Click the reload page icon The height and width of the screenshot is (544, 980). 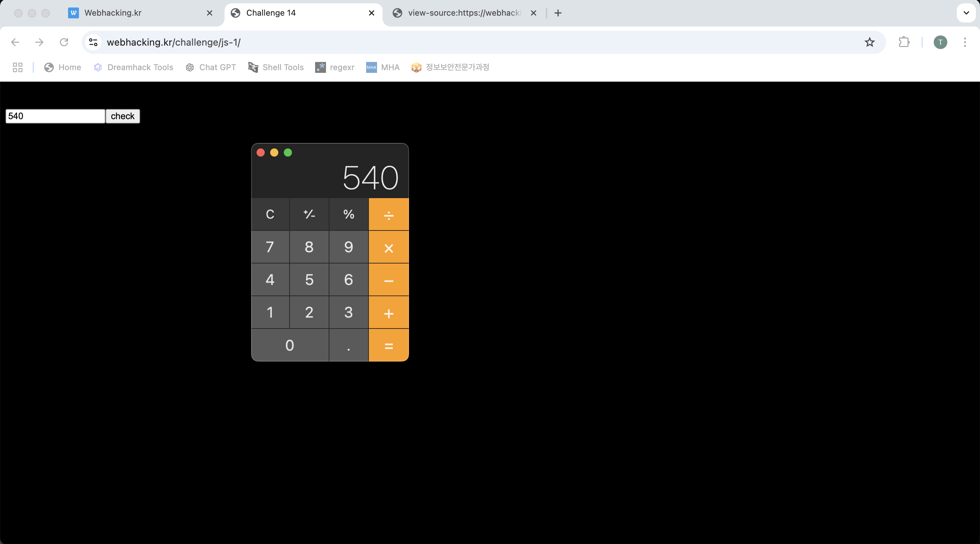tap(64, 42)
